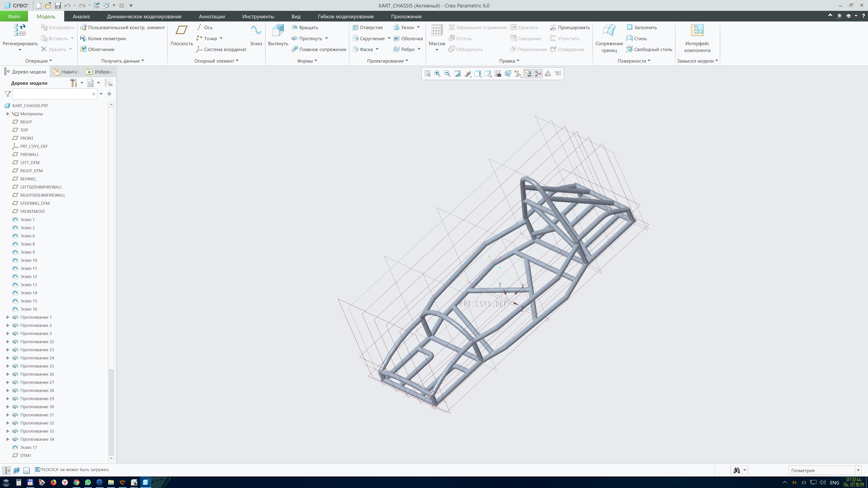Click the Regenerate (Регенерировать) icon
Screen dimensions: 868x488
click(20, 31)
